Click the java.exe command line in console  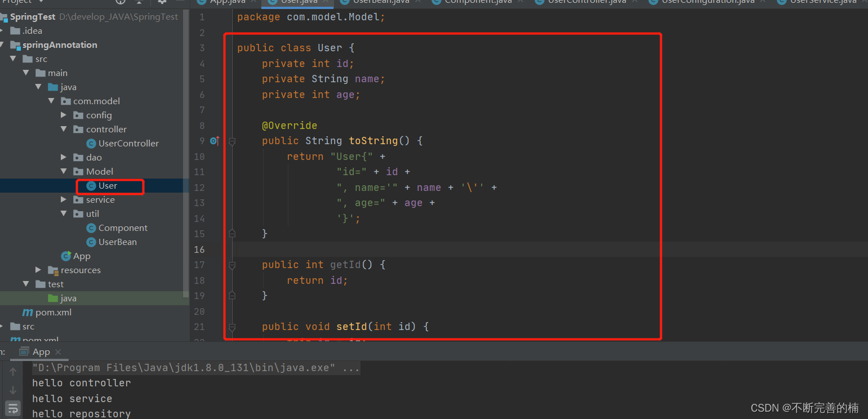196,368
